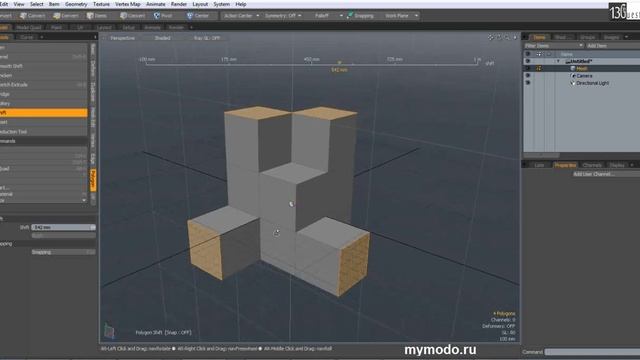Open the Geometry menu
Screen dimensions: 640x360
point(76,4)
